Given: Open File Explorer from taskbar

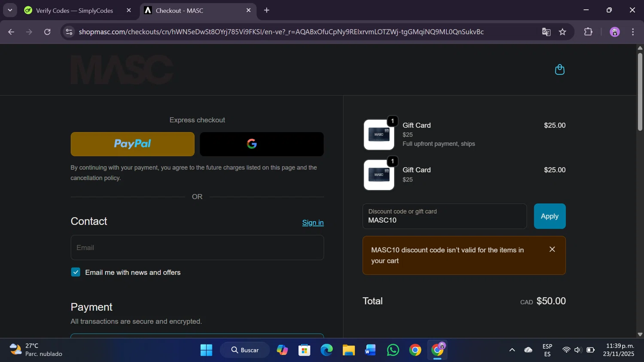Looking at the screenshot, I should (x=349, y=350).
